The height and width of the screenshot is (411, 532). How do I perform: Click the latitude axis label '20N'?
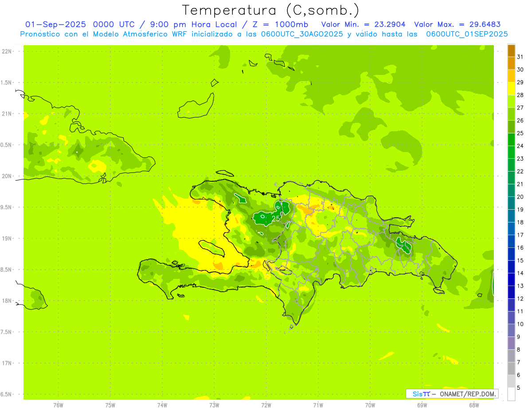tap(7, 176)
